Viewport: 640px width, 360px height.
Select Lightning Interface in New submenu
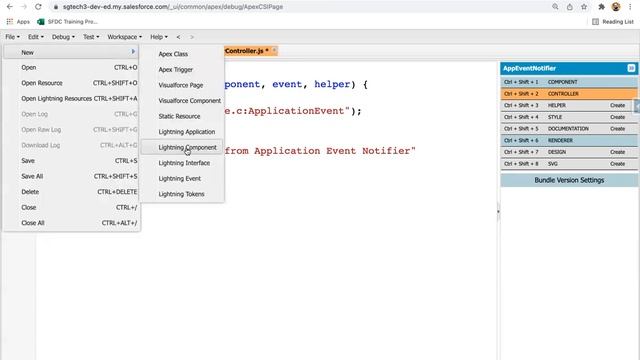coord(182,163)
